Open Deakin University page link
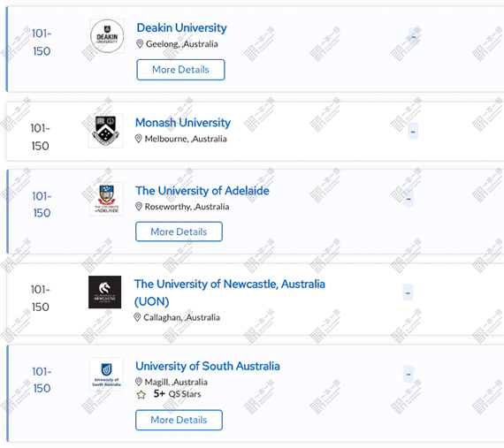 pos(181,28)
